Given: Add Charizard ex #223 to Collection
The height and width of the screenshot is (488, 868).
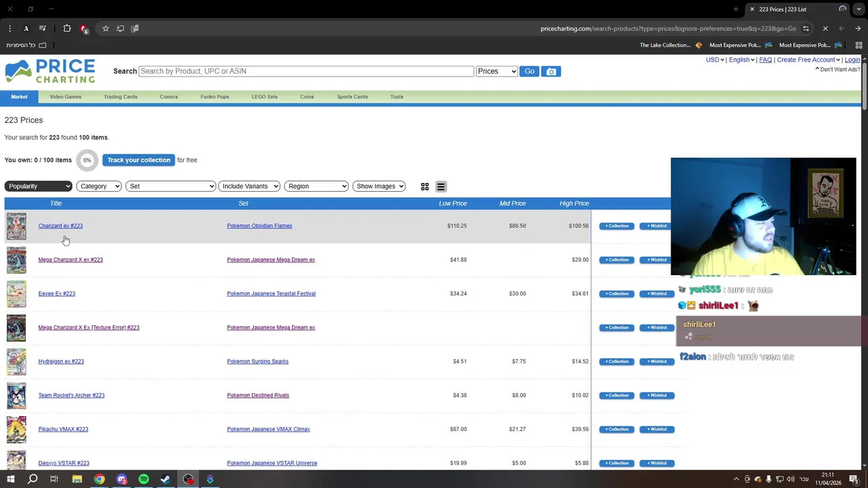Looking at the screenshot, I should click(x=616, y=226).
